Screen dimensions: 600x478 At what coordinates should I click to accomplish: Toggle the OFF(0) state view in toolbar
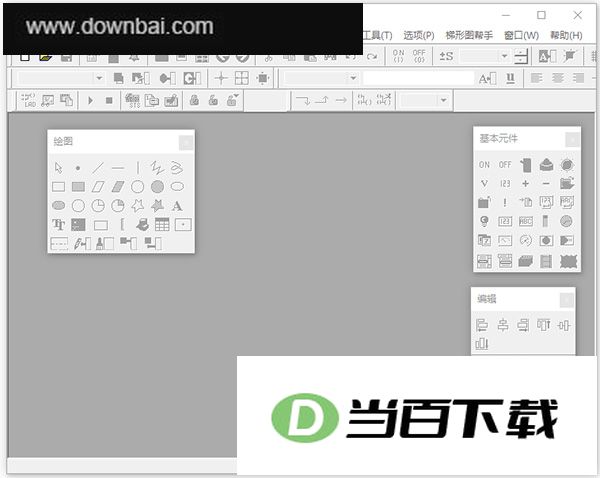point(419,56)
